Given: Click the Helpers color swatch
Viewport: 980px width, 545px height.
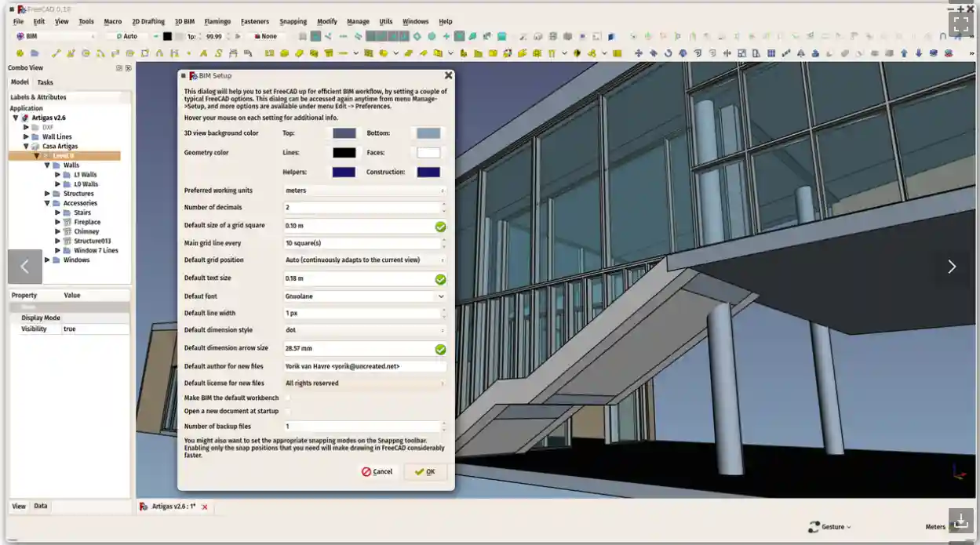Looking at the screenshot, I should pos(344,171).
